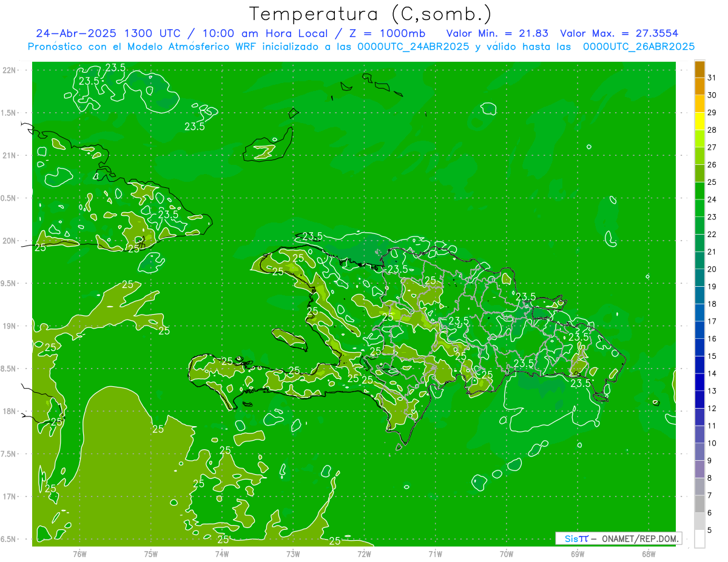Click the legend value "27"
The image size is (728, 562).
pyautogui.click(x=712, y=147)
